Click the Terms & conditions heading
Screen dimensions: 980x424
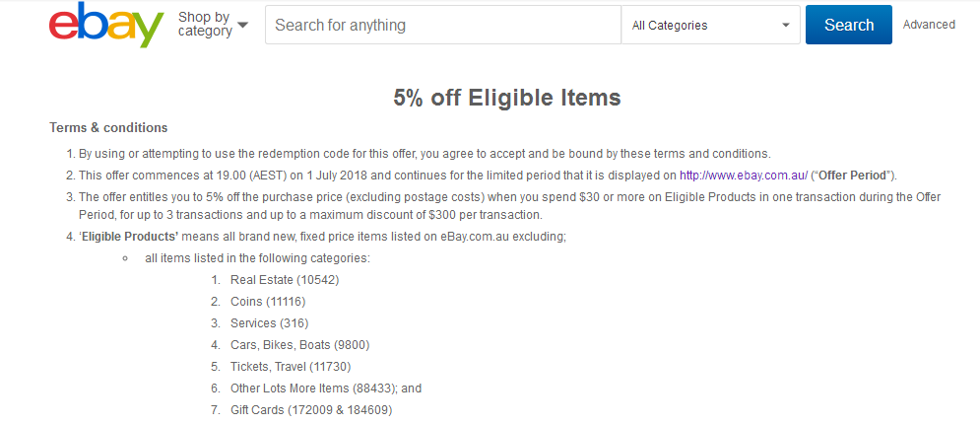click(x=108, y=127)
